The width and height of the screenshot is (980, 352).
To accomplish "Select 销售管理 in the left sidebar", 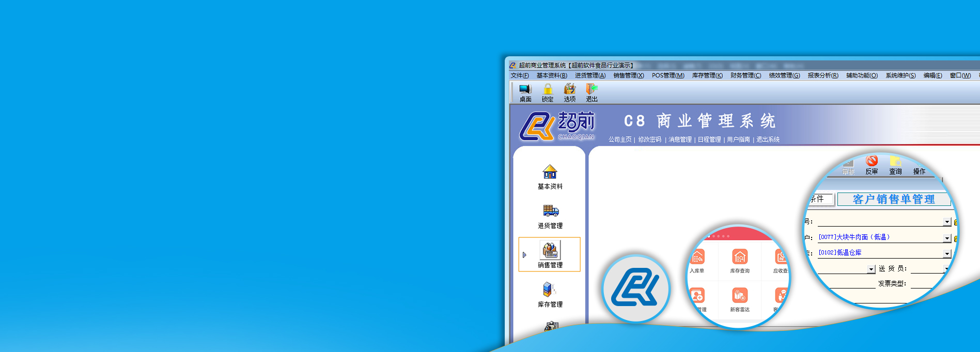I will pos(550,254).
